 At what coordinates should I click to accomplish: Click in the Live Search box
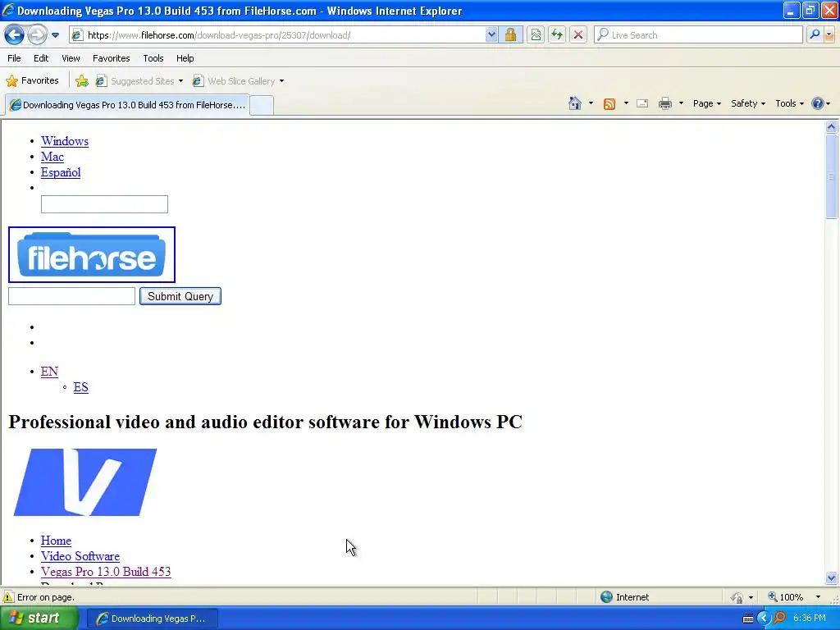point(698,35)
